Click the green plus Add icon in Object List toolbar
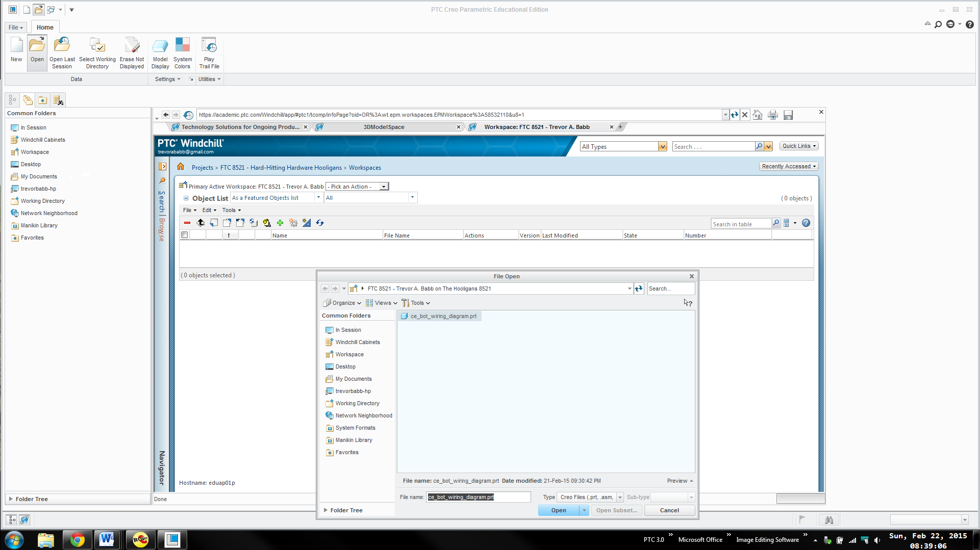 pos(280,223)
